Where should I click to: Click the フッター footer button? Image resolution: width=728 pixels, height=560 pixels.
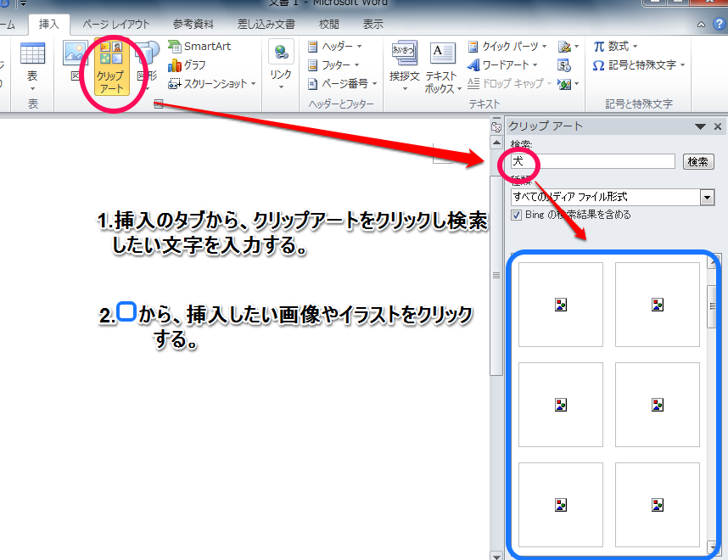(x=333, y=65)
